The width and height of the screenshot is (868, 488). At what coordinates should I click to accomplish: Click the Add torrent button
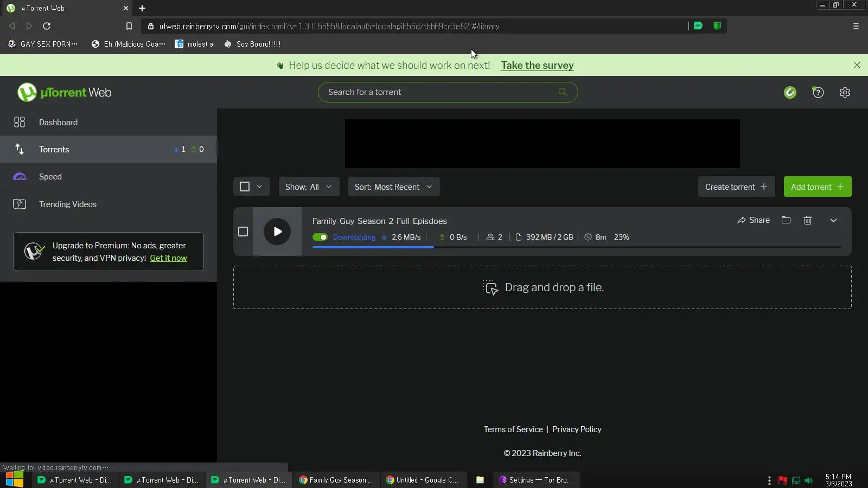coord(818,187)
